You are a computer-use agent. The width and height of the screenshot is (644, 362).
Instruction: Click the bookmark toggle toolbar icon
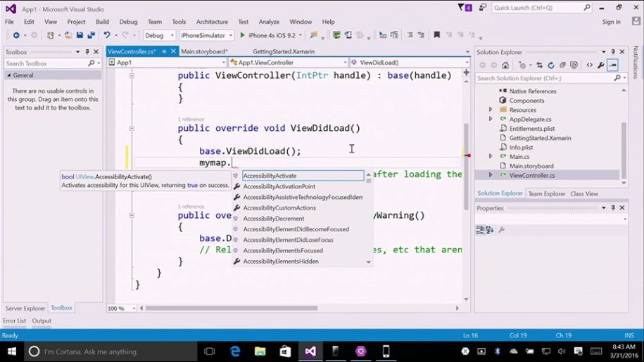pos(436,35)
